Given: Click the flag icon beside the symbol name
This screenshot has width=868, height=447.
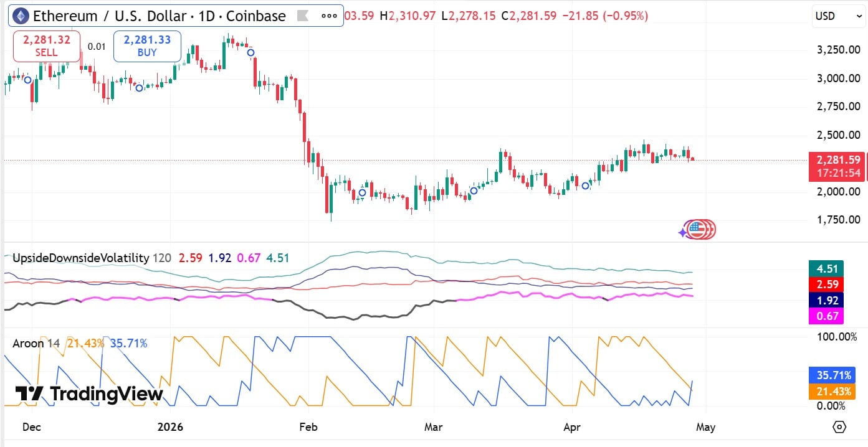Looking at the screenshot, I should (x=303, y=16).
